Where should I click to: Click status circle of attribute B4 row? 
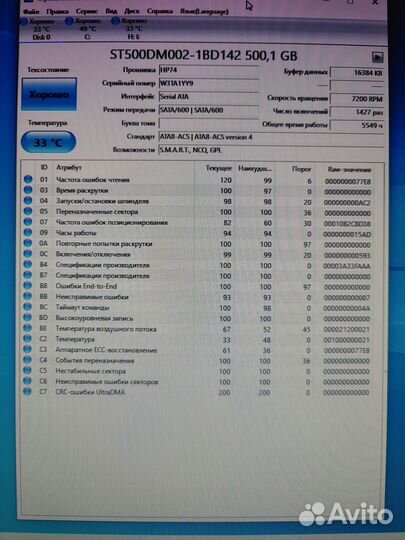coord(28,264)
